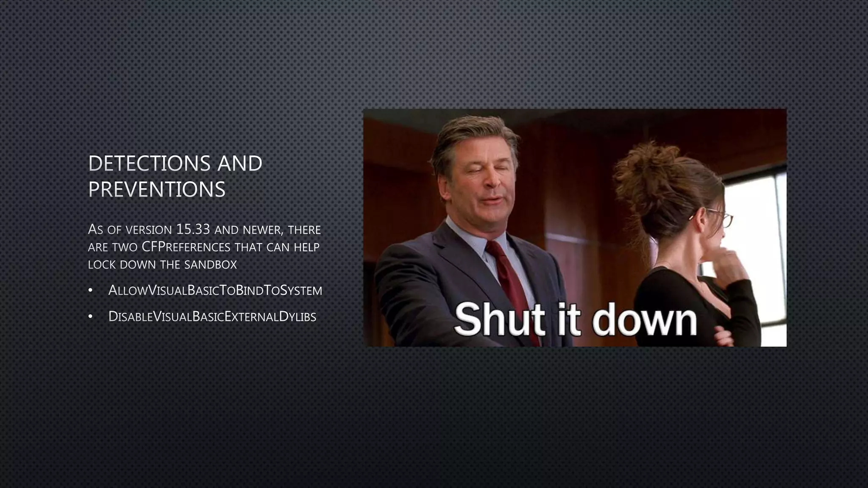Click the word DETECTIONS in the slide title
Image resolution: width=868 pixels, height=488 pixels.
pyautogui.click(x=149, y=164)
